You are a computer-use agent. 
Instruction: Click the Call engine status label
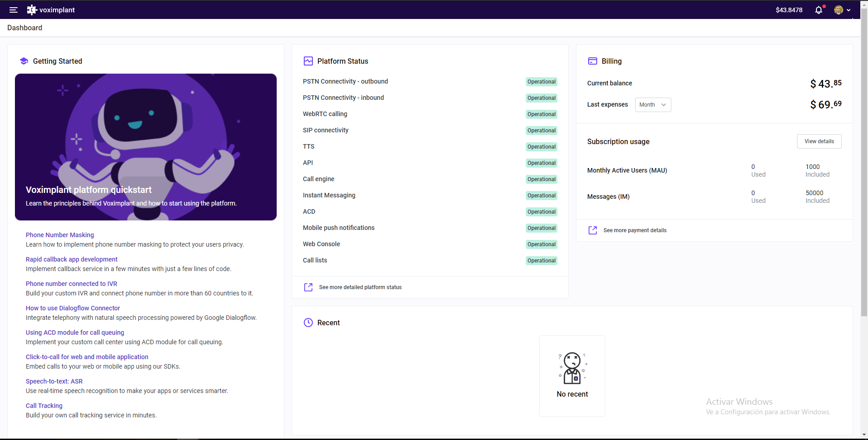[319, 179]
